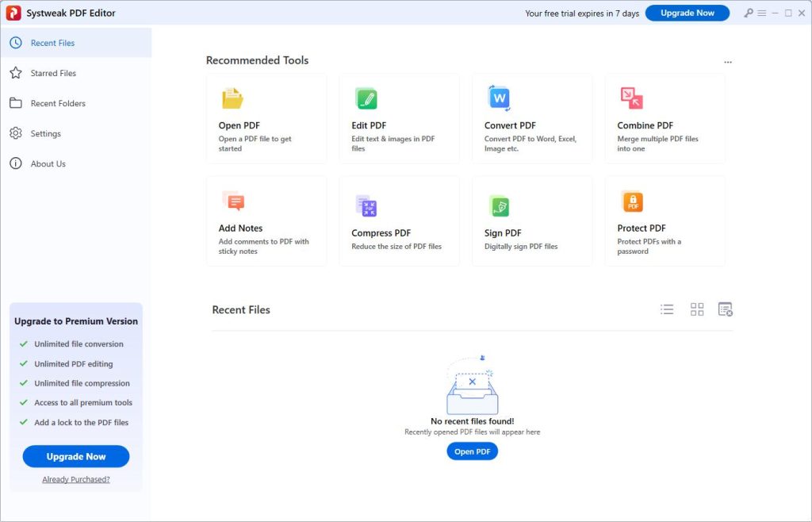Click Upgrade Now in premium panel

point(76,456)
